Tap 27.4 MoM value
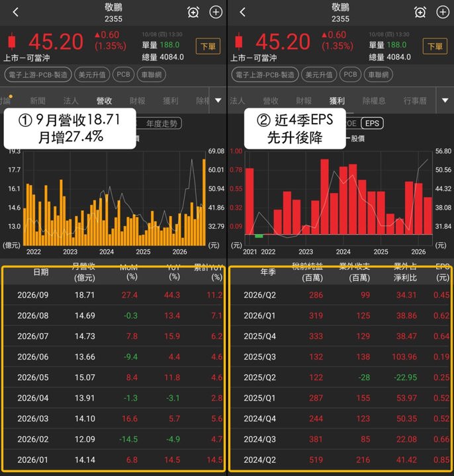Image resolution: width=454 pixels, height=476 pixels. (x=130, y=295)
